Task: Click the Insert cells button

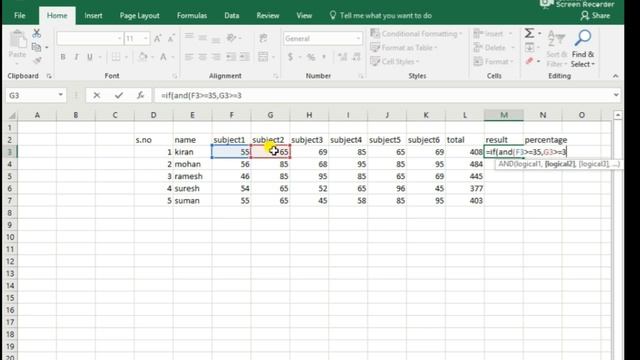Action: coord(491,33)
